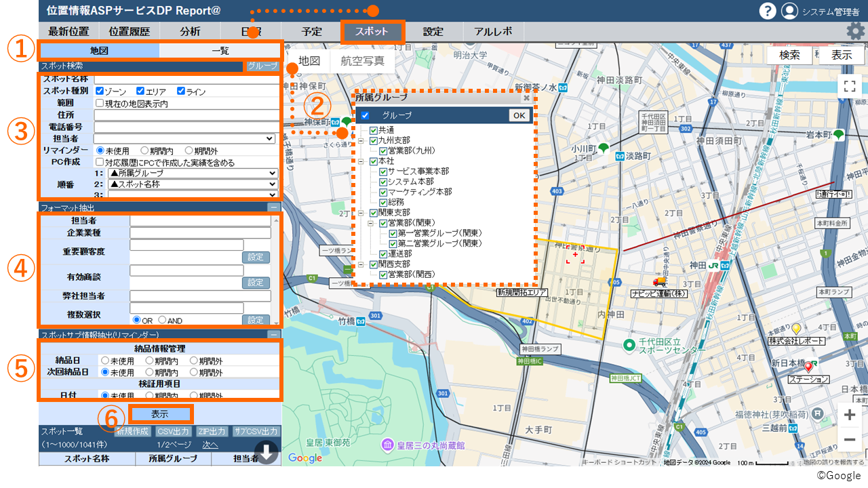This screenshot has height=488, width=868.
Task: Collapse the 関東支部 tree node
Action: coord(361,213)
